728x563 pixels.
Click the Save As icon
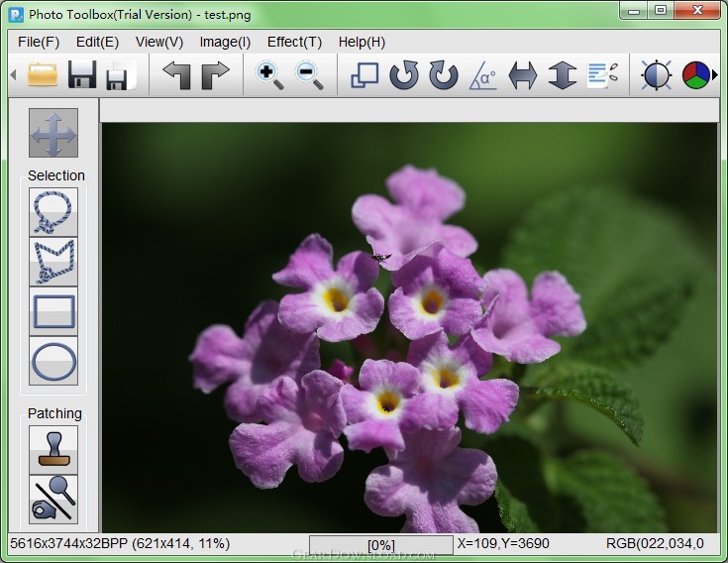click(121, 75)
